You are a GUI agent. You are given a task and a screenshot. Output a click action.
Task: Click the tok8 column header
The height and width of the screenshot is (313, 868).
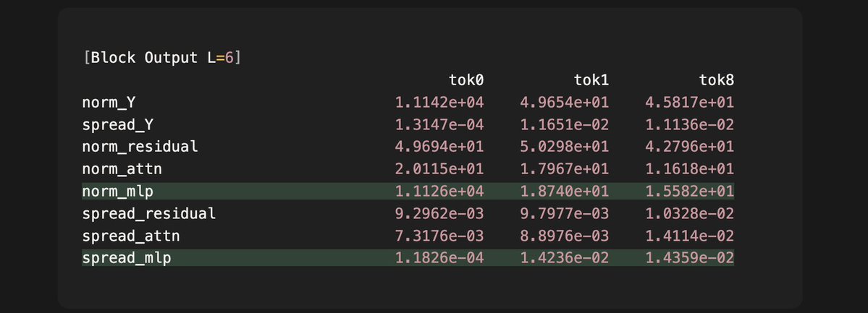coord(717,80)
